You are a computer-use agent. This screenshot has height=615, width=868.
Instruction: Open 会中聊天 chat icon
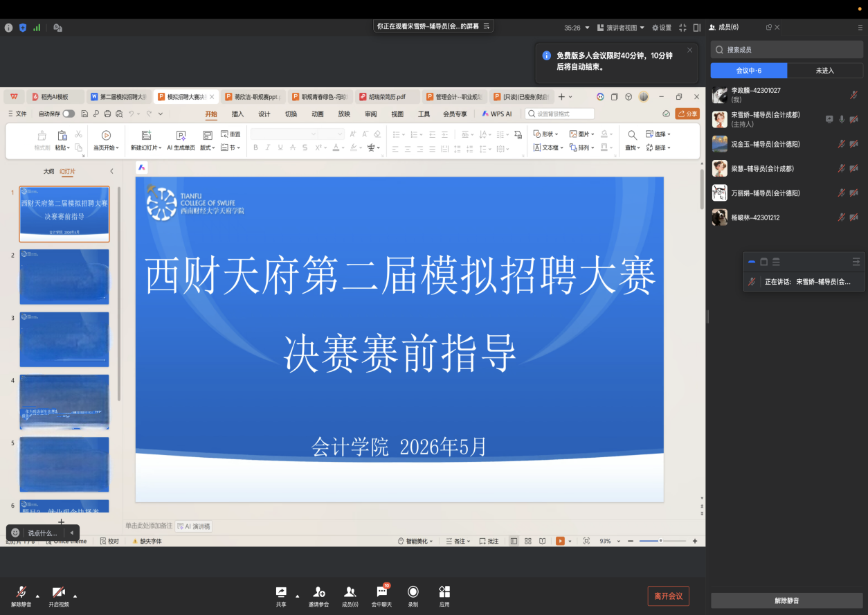(x=381, y=592)
